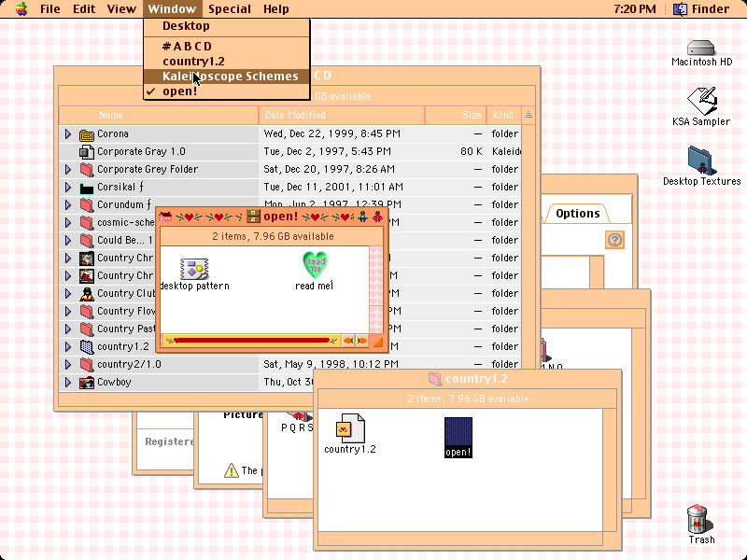
Task: Expand the Corsikal ƒ folder
Action: 68,188
